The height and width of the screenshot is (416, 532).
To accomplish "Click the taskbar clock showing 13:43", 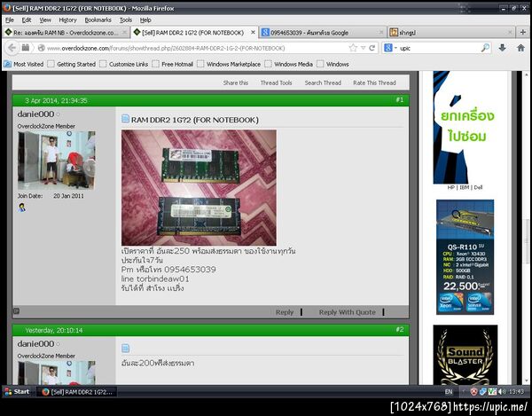I will [516, 391].
